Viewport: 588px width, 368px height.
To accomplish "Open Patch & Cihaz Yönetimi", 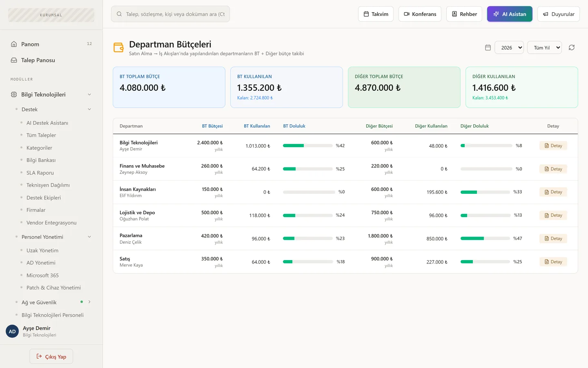I will (53, 288).
